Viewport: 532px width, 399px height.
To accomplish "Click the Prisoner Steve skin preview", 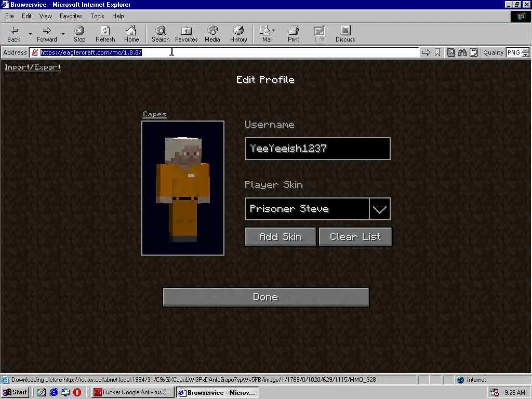I will 183,188.
